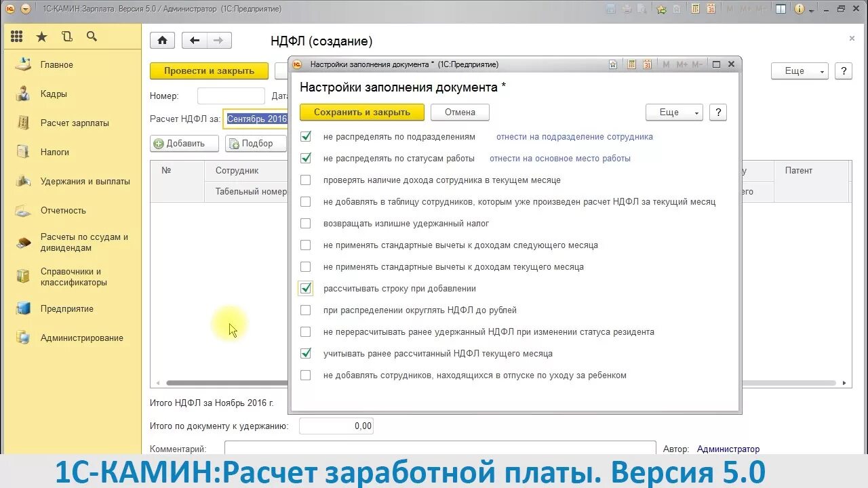
Task: Open Отчетность section
Action: point(63,211)
